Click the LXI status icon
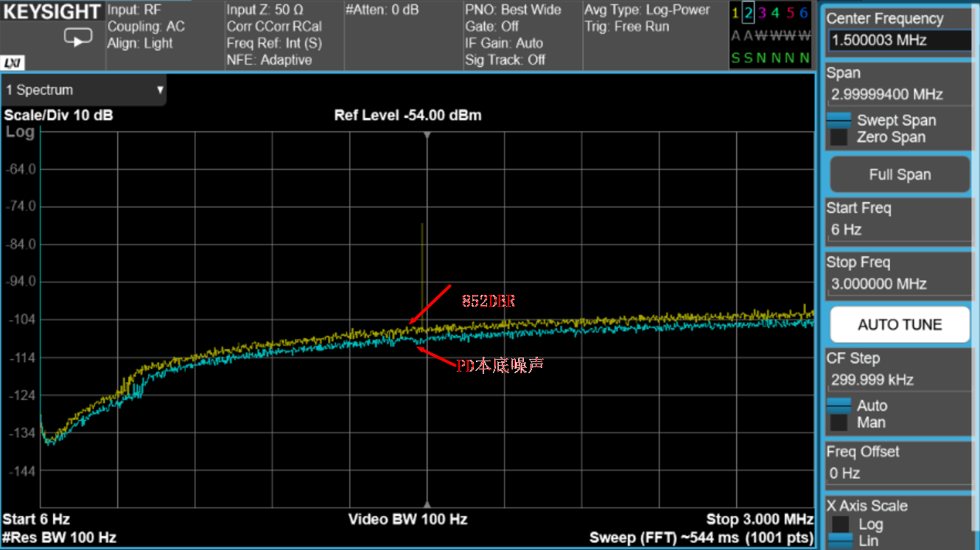 (x=13, y=63)
